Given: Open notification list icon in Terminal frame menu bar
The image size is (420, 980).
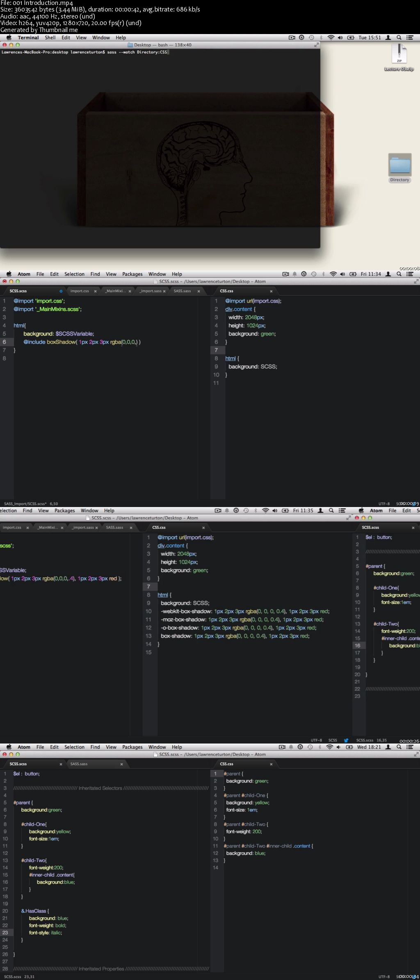Looking at the screenshot, I should [409, 37].
